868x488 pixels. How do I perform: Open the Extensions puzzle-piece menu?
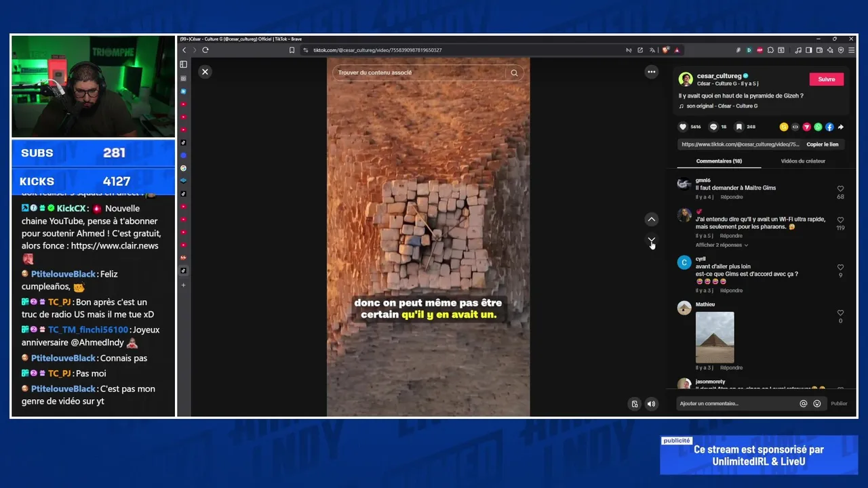(x=771, y=50)
